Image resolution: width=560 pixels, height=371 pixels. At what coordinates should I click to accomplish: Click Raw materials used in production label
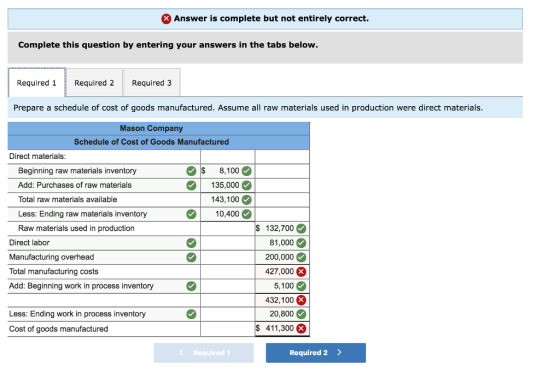click(76, 229)
